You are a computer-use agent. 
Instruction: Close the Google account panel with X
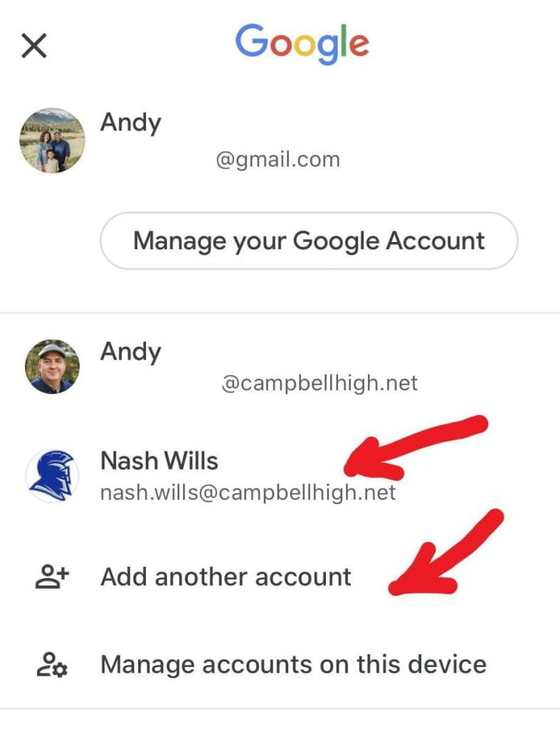coord(34,46)
